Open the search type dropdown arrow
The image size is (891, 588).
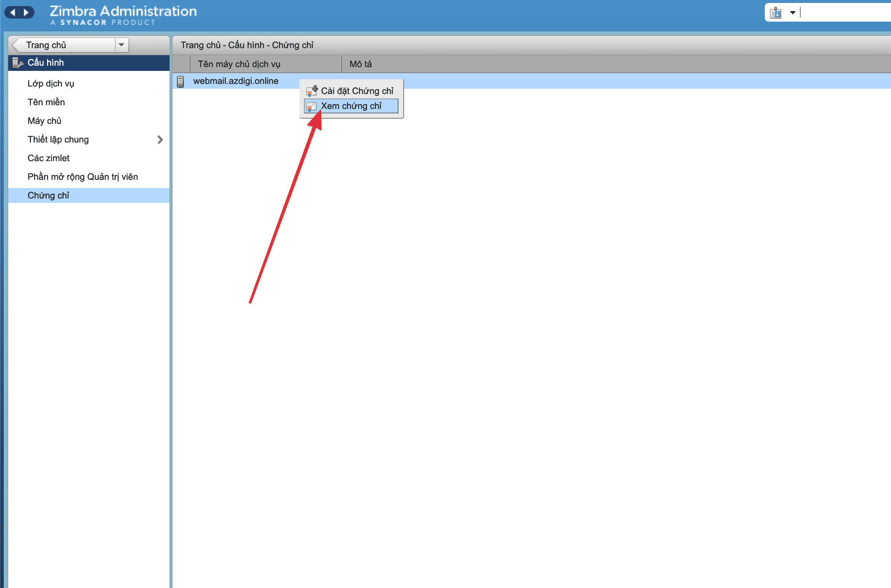click(x=792, y=13)
